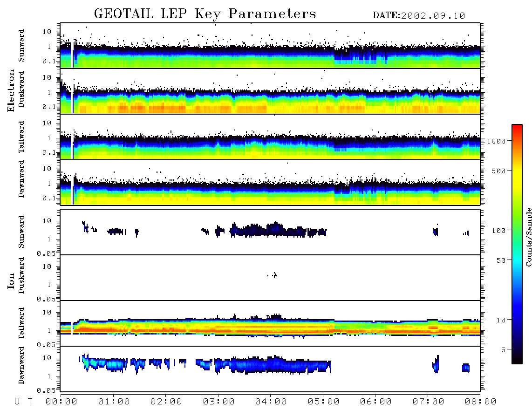Image resolution: width=532 pixels, height=410 pixels.
Task: Click the title GEOTAIL LEP Key Parameters
Action: coord(205,14)
